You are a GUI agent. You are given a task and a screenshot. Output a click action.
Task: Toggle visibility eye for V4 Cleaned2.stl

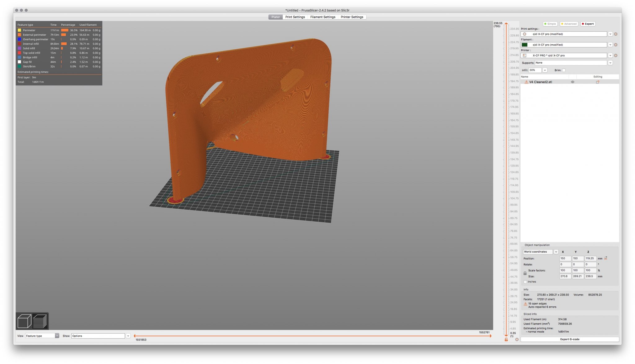[x=573, y=82]
